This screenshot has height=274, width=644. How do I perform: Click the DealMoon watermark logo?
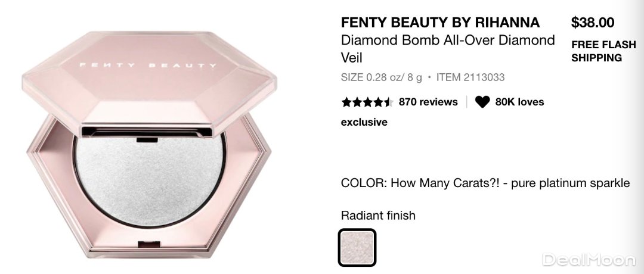pos(589,260)
